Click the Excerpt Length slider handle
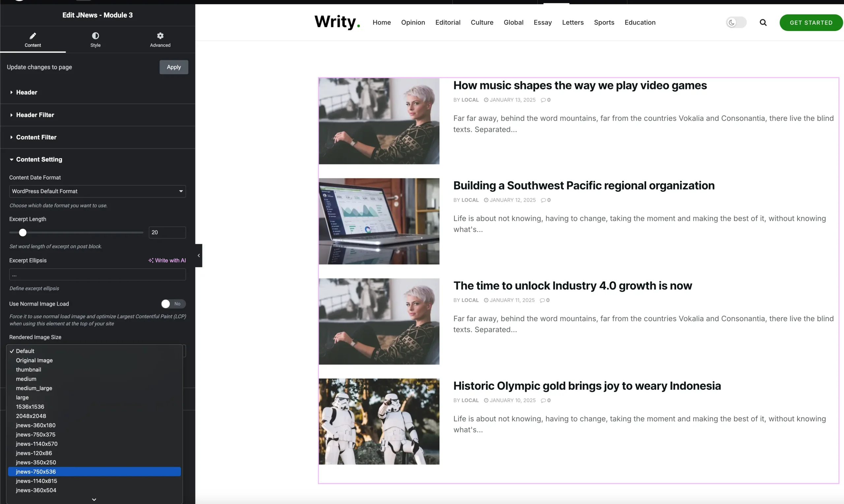Viewport: 844px width, 504px height. point(23,233)
